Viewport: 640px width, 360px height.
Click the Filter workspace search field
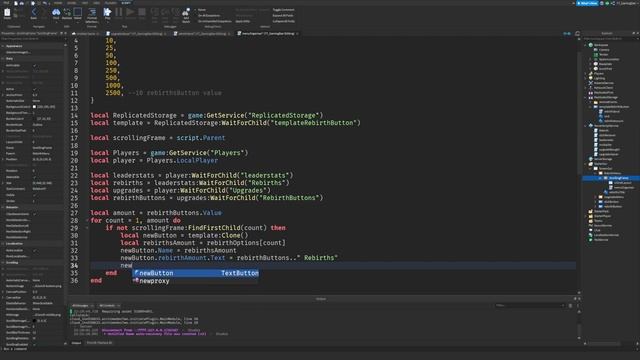(610, 39)
